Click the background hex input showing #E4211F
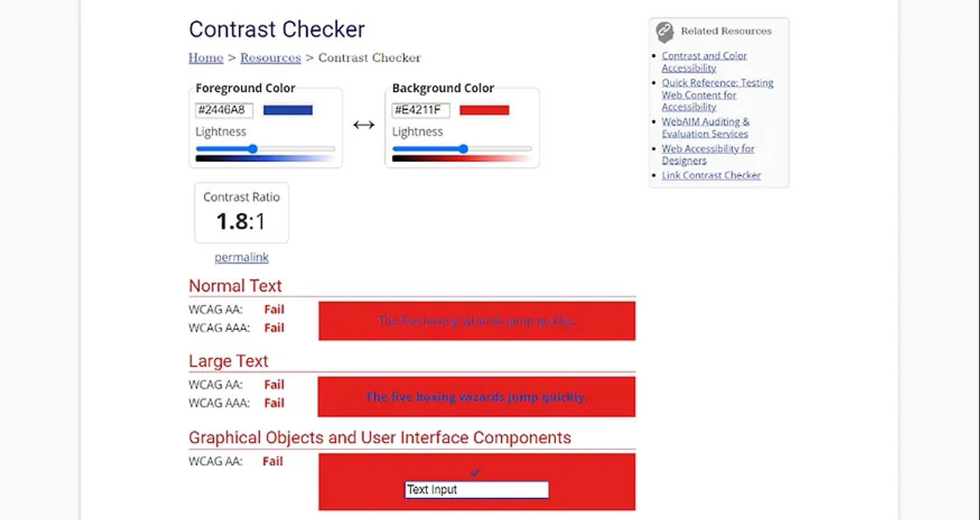 click(420, 110)
